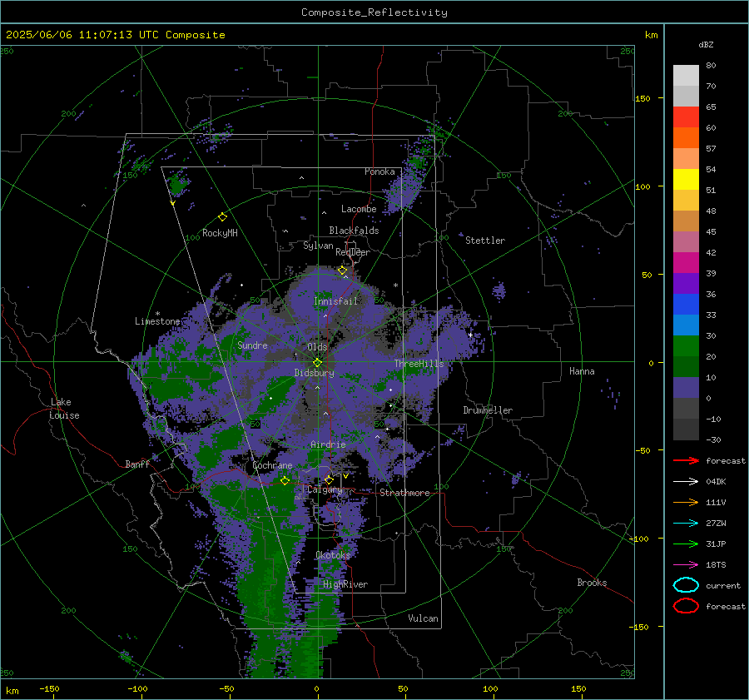Click the Olds town label

pyautogui.click(x=317, y=347)
